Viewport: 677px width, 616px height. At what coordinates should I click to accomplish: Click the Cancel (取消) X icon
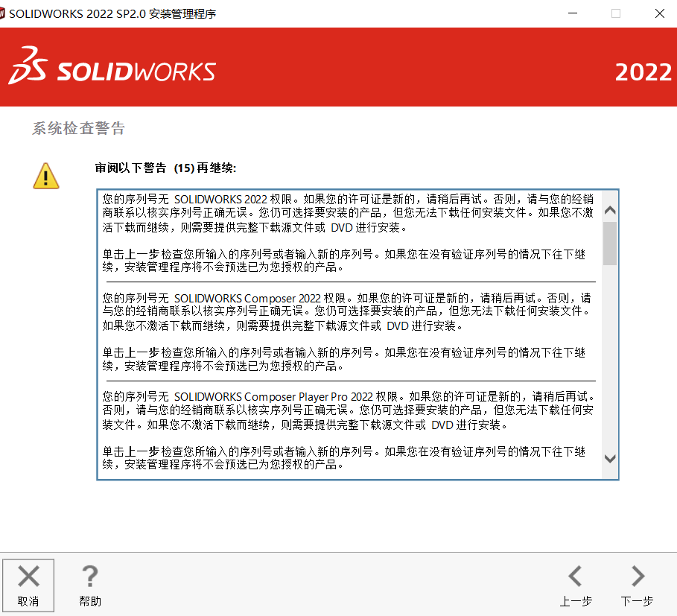[x=28, y=577]
